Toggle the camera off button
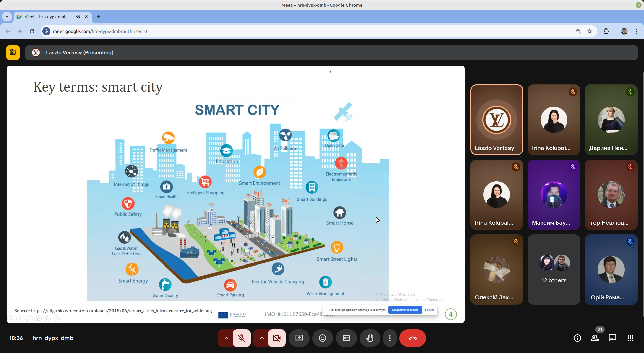Viewport: 644px width, 353px height. [x=277, y=338]
